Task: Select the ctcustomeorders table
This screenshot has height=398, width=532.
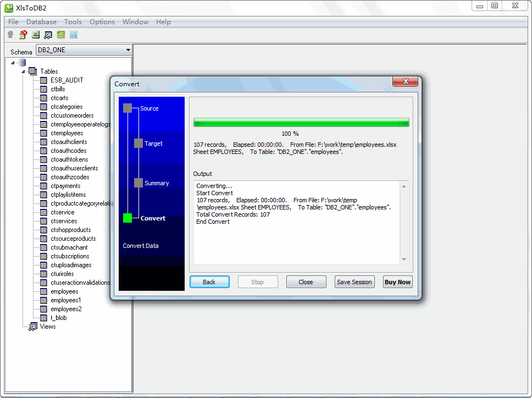Action: click(x=72, y=115)
